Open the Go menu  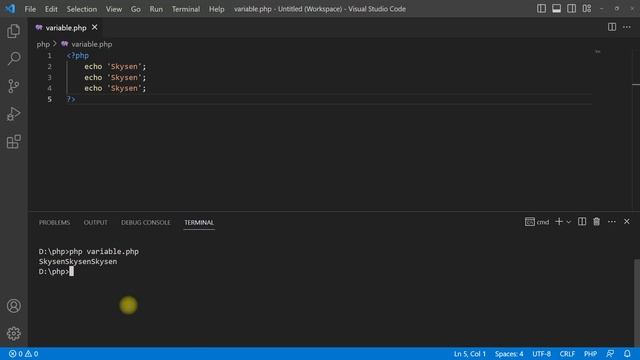(136, 9)
